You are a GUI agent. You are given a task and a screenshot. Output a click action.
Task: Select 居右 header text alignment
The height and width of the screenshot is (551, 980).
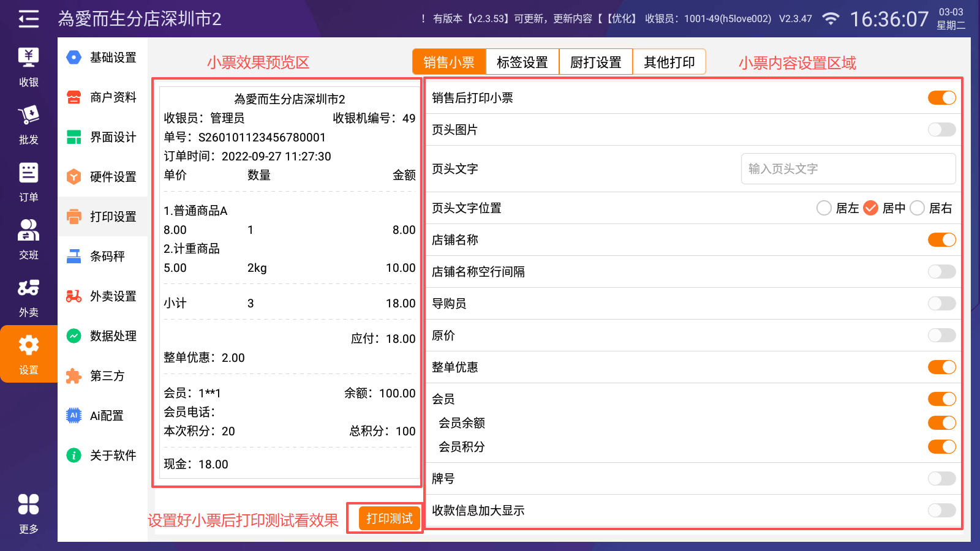tap(917, 208)
